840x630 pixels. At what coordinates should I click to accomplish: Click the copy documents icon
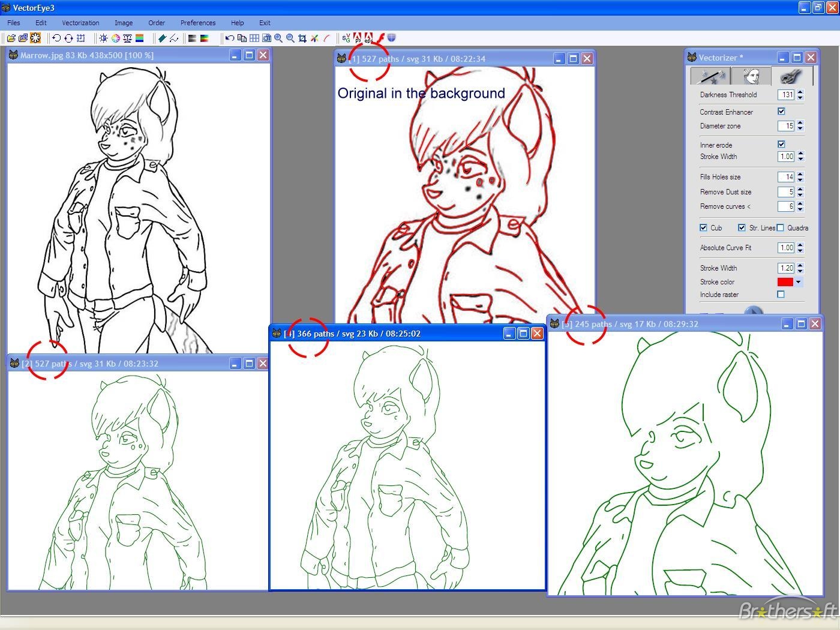click(x=242, y=38)
